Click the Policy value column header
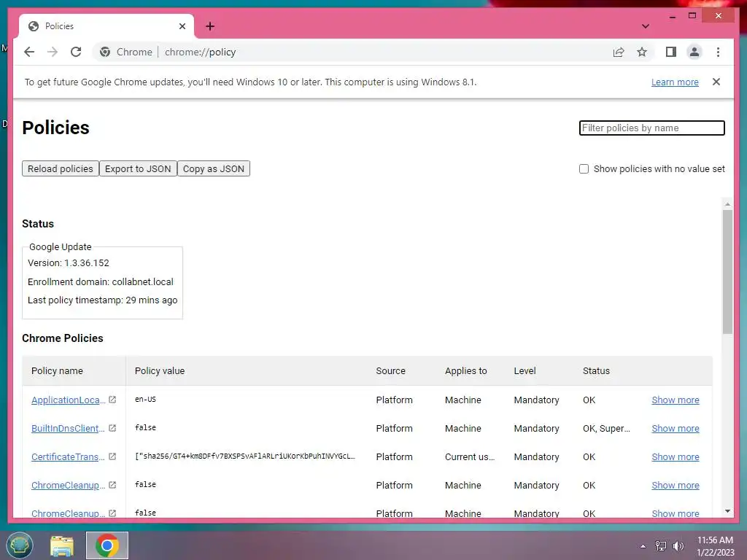Image resolution: width=747 pixels, height=560 pixels. tap(160, 371)
